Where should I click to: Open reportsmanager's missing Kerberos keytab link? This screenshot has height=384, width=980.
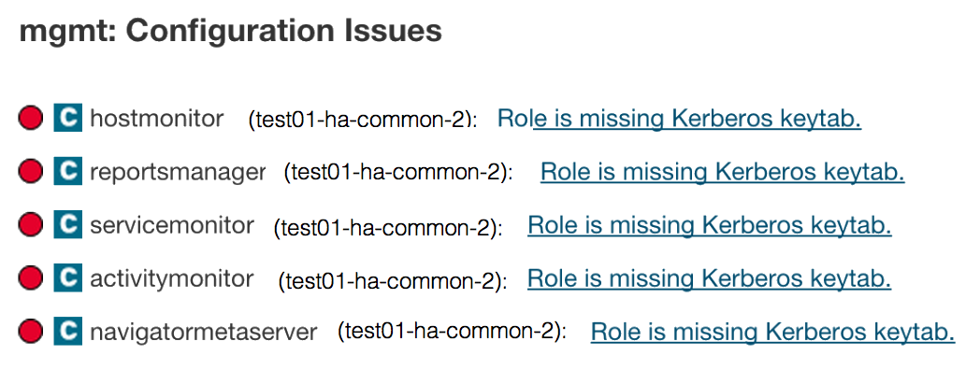click(722, 172)
